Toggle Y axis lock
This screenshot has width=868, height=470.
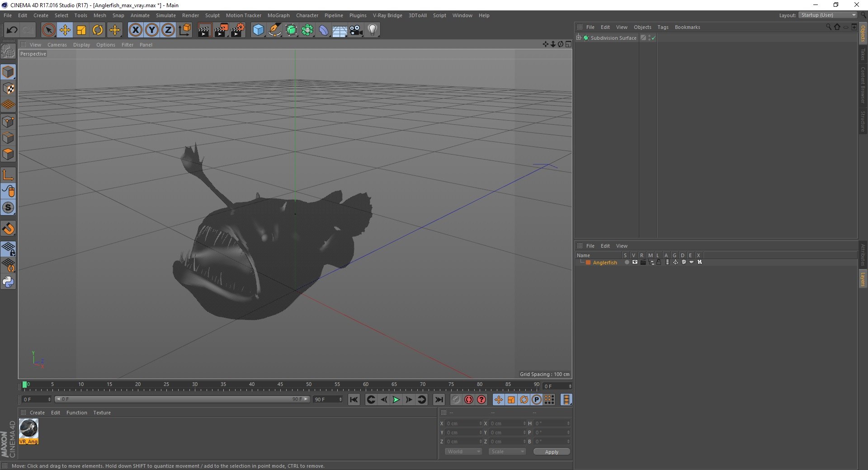point(152,30)
